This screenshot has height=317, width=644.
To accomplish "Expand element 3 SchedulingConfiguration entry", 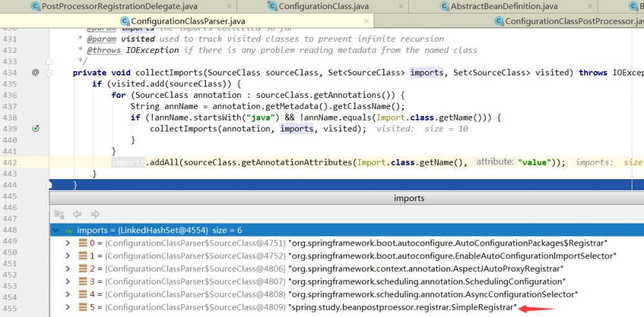I will [x=68, y=282].
